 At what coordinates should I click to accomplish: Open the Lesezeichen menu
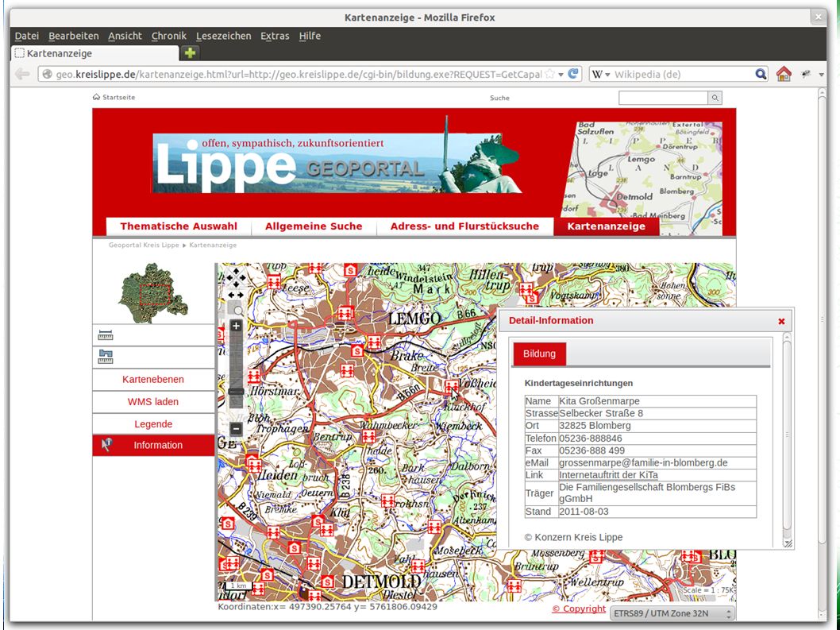click(x=223, y=36)
